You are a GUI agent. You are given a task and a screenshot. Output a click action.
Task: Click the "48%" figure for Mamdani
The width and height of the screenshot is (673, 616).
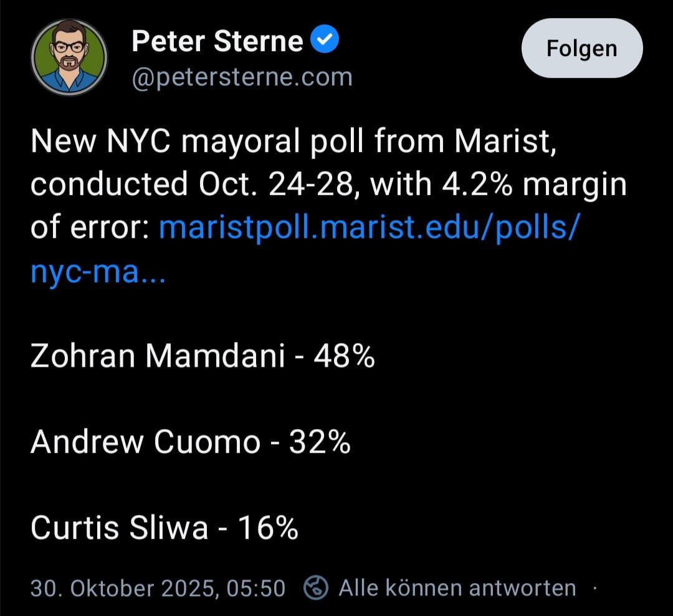pyautogui.click(x=344, y=357)
